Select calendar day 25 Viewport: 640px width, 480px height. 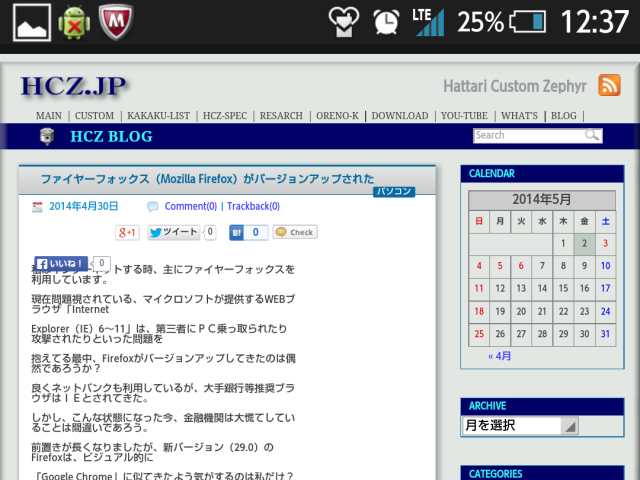click(x=479, y=334)
